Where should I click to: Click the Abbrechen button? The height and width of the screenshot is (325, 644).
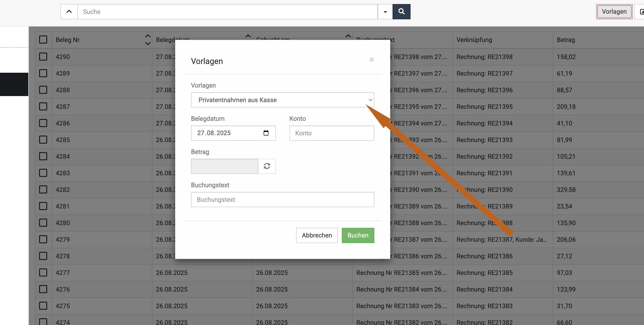tap(317, 235)
